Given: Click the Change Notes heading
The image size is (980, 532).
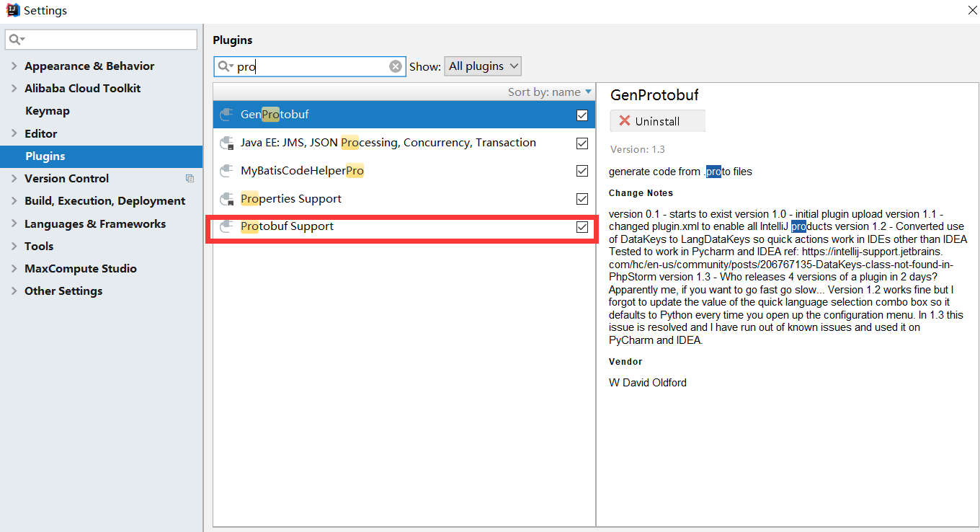Looking at the screenshot, I should click(641, 193).
